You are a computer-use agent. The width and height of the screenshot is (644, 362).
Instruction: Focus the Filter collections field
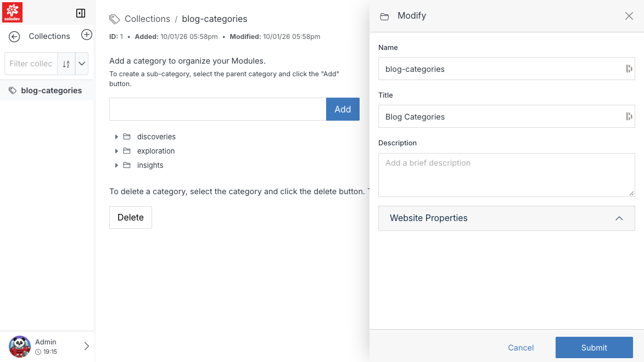click(x=31, y=64)
